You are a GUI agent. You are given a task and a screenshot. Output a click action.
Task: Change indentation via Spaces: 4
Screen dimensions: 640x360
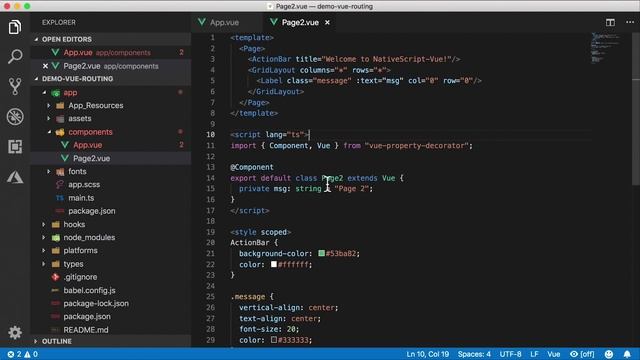[x=474, y=354]
